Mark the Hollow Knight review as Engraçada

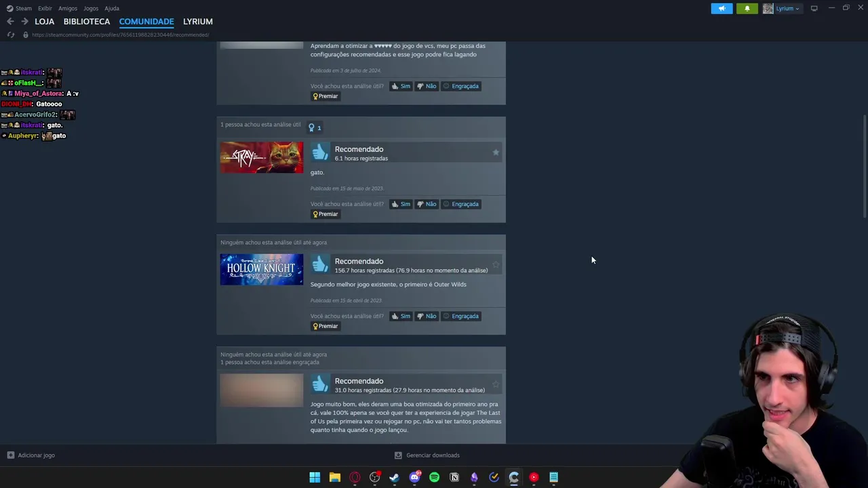(x=460, y=316)
